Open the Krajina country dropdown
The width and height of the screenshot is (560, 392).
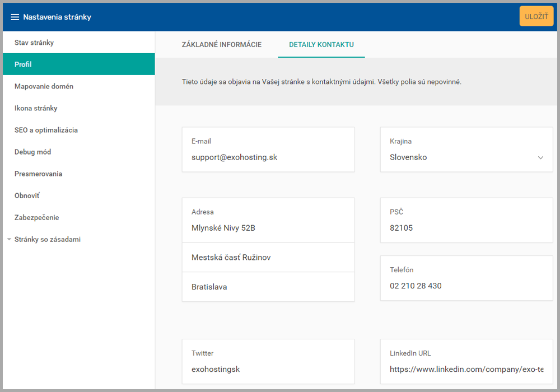coord(459,157)
